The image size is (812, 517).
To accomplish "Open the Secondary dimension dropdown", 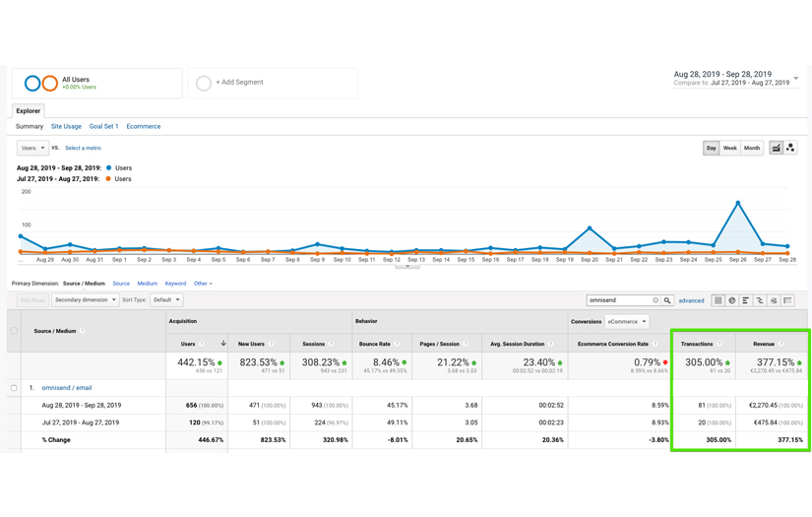I will 86,300.
